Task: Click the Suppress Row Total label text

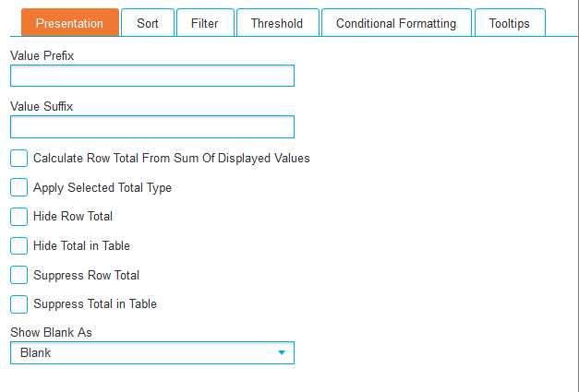Action: (87, 275)
